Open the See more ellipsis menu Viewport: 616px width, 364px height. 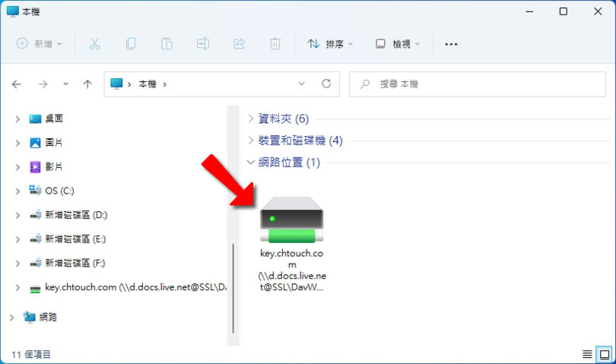(451, 44)
